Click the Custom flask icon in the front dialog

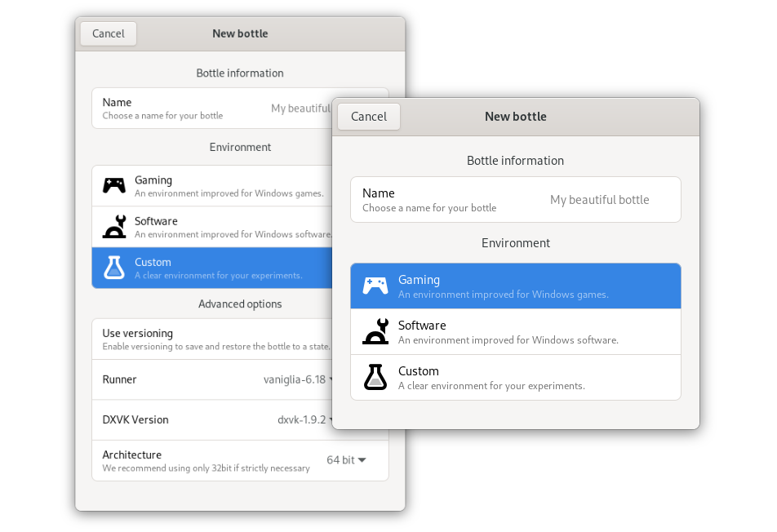pyautogui.click(x=375, y=377)
